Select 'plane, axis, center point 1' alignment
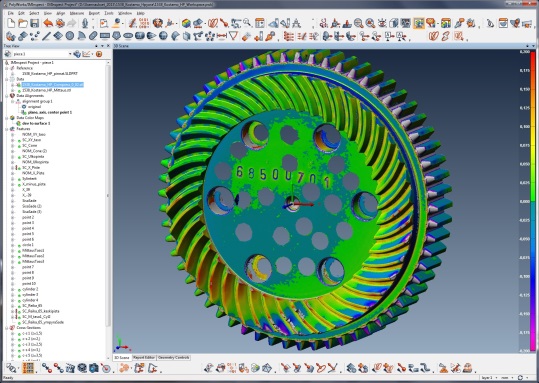 coord(50,112)
